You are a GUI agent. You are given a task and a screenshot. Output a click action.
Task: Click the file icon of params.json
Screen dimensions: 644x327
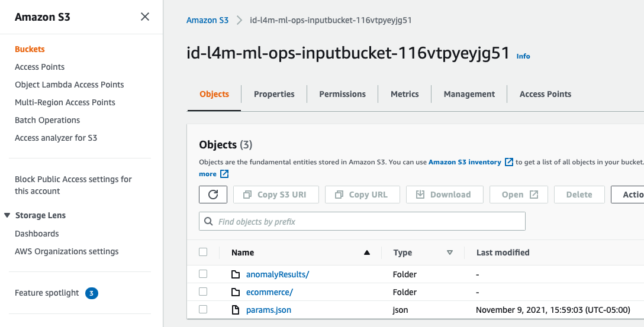236,310
